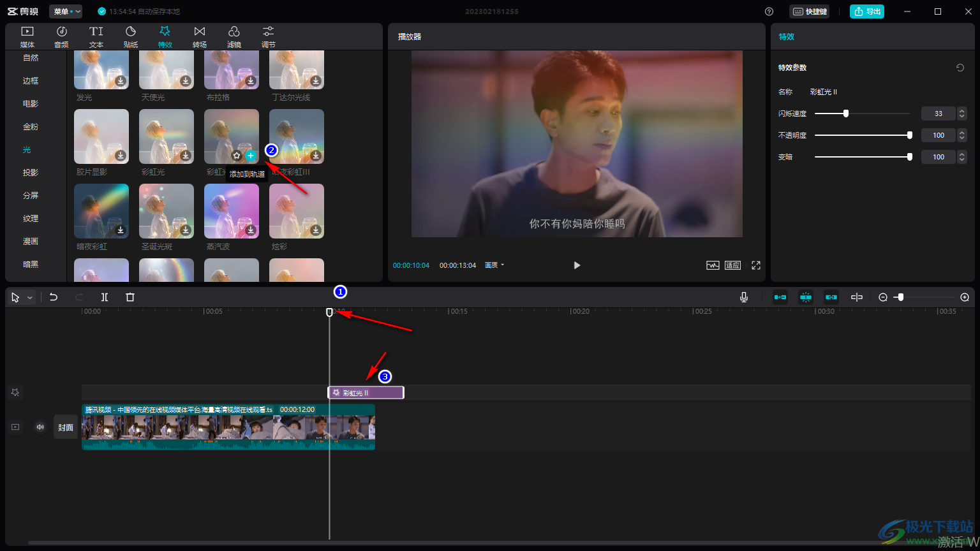Click the 导出 export button
980x551 pixels.
click(x=867, y=11)
